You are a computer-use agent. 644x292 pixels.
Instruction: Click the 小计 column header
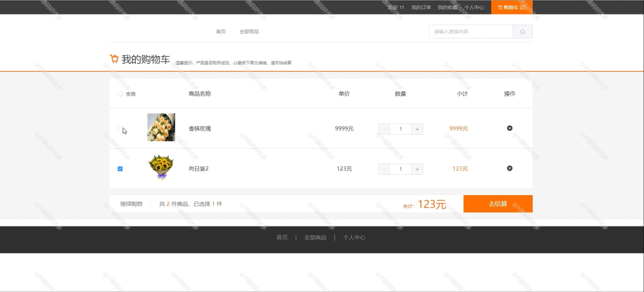coord(462,93)
